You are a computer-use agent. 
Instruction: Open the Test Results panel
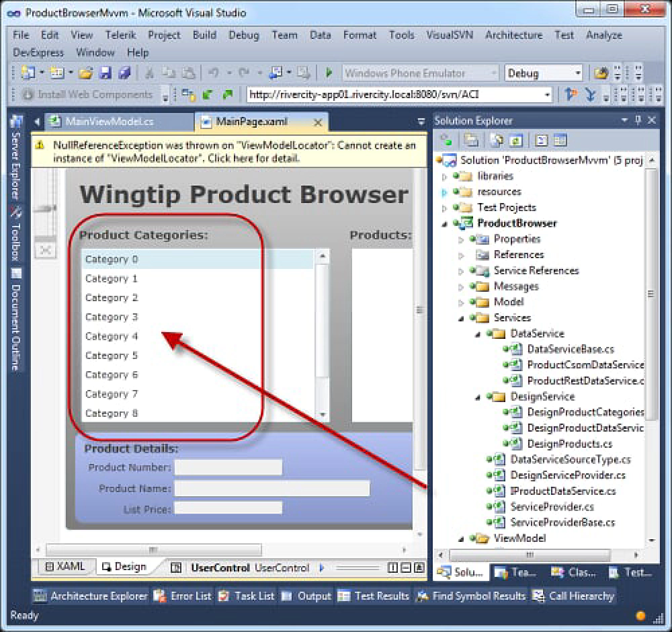point(373,596)
